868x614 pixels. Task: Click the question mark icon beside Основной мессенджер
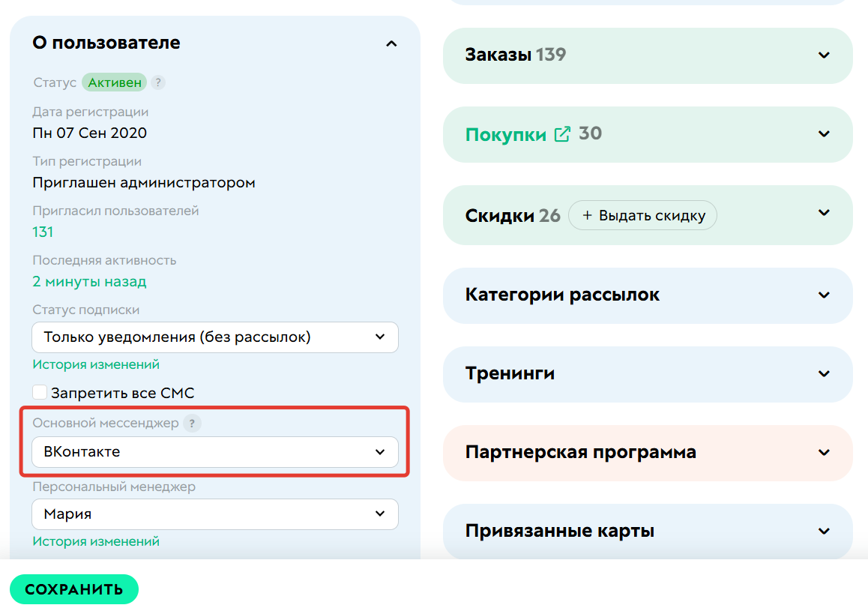click(x=193, y=424)
